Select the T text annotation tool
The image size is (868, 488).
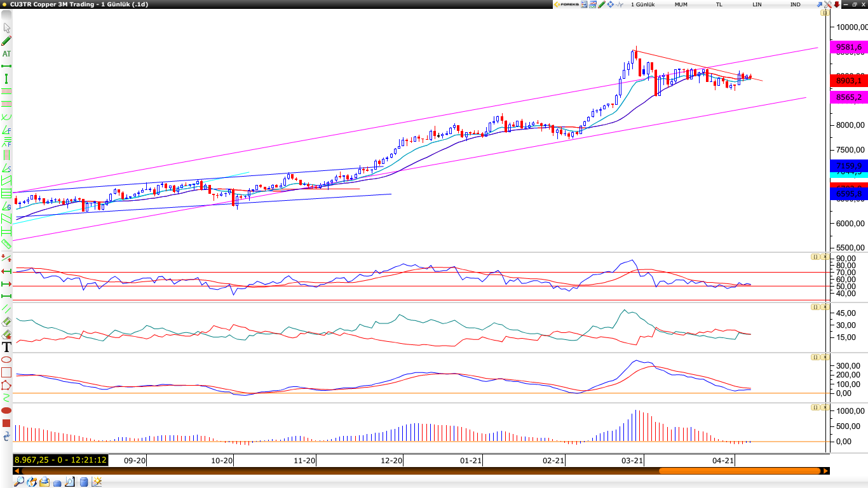point(7,346)
